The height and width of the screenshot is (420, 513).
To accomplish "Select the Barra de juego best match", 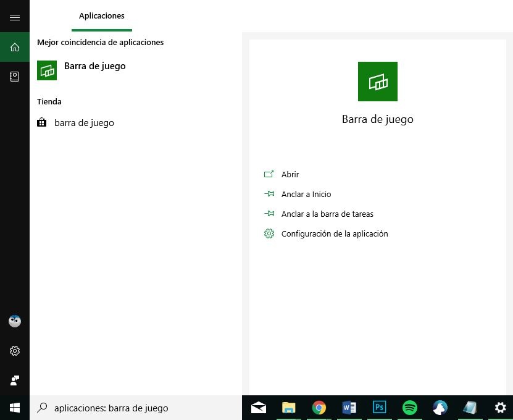I will 136,70.
